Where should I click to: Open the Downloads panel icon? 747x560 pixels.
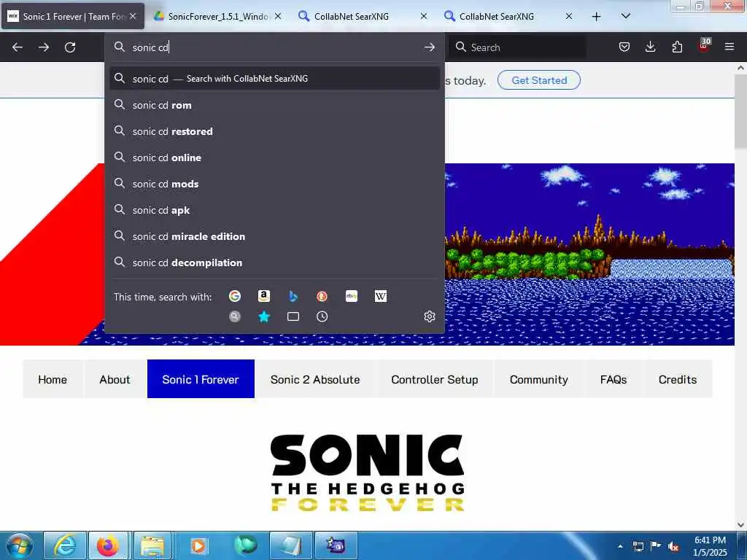650,47
